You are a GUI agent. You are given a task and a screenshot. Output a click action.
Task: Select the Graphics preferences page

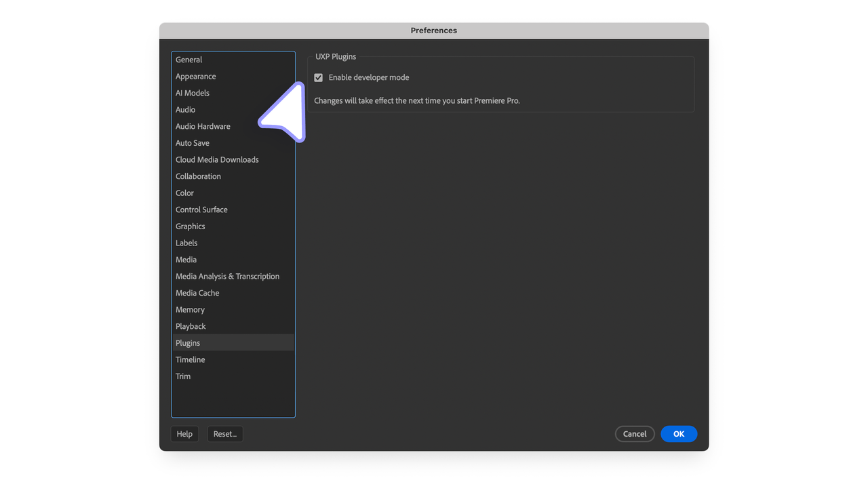[x=190, y=226]
